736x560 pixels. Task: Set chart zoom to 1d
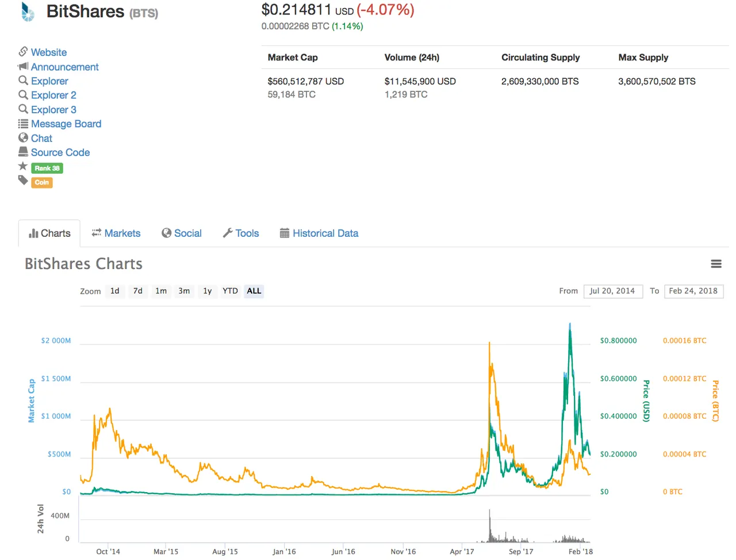pyautogui.click(x=115, y=291)
